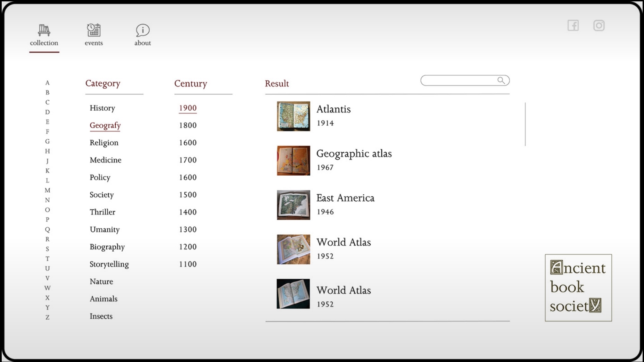
Task: Select the Nature category
Action: click(x=101, y=281)
